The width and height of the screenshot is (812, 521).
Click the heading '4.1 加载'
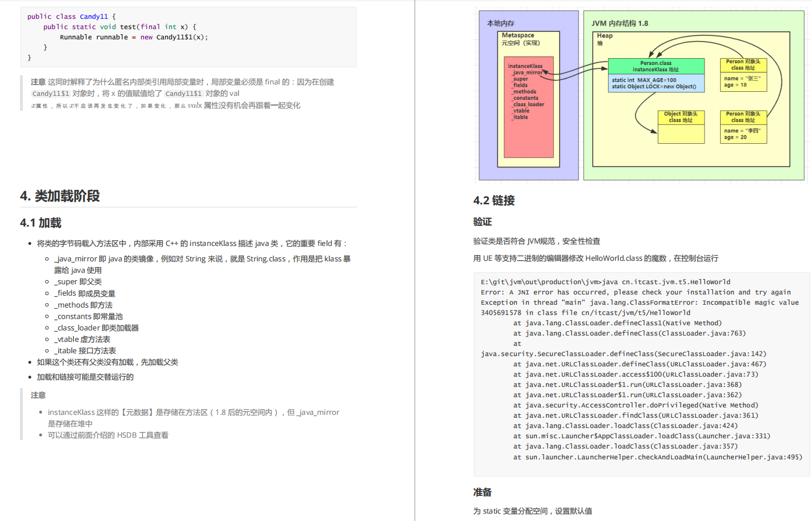[41, 223]
